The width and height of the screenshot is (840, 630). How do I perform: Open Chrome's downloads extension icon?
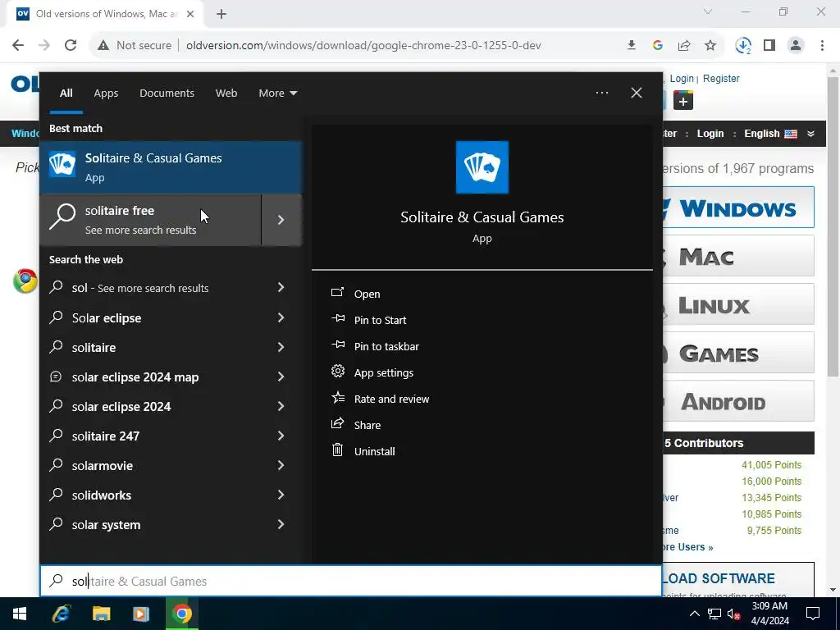click(743, 46)
